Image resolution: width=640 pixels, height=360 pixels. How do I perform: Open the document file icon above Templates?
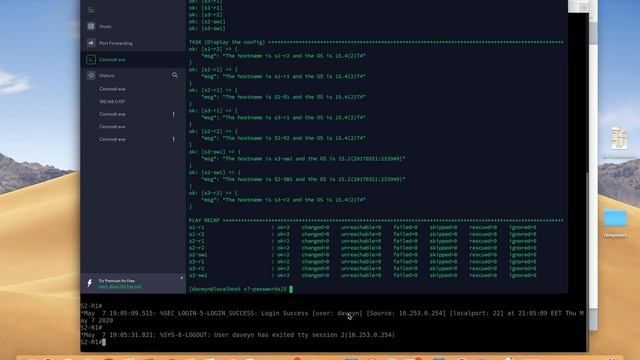point(619,138)
